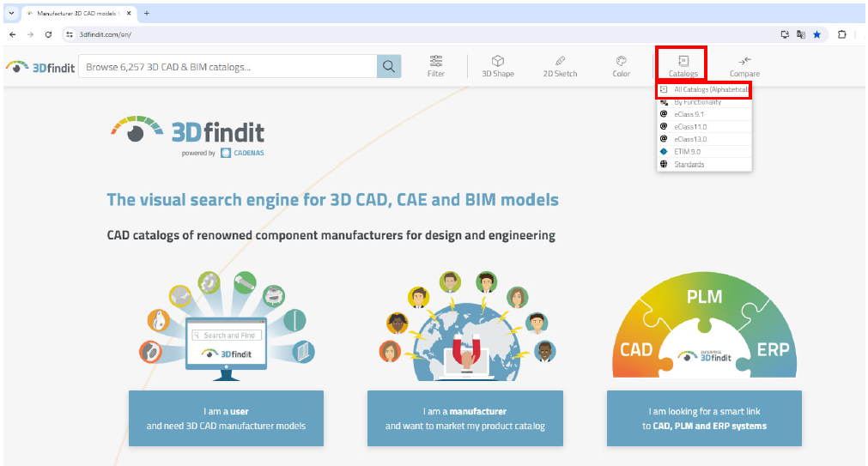Image resolution: width=868 pixels, height=466 pixels.
Task: Select By Functionality menu entry
Action: tap(704, 102)
